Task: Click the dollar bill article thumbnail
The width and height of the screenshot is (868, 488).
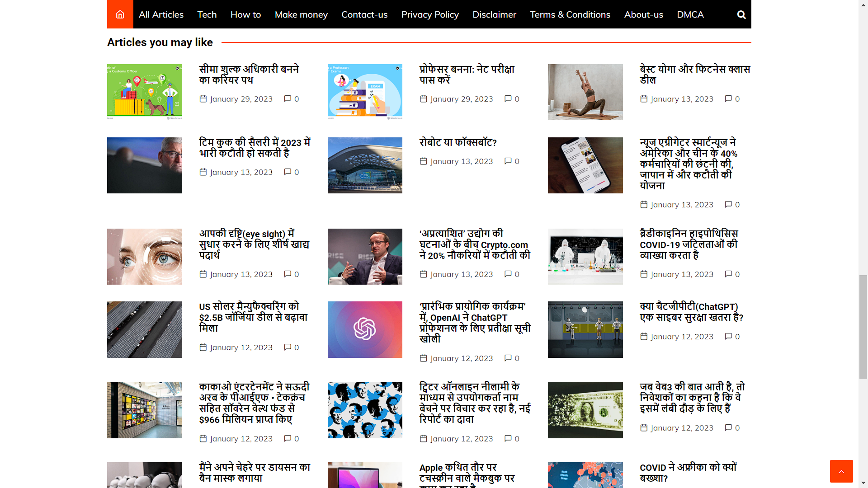Action: coord(585,410)
